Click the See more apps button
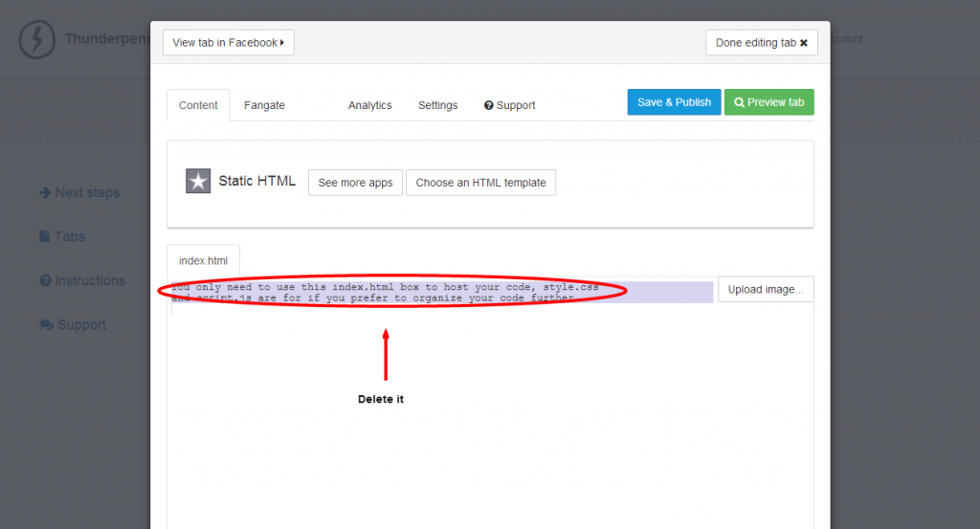980x529 pixels. point(356,183)
